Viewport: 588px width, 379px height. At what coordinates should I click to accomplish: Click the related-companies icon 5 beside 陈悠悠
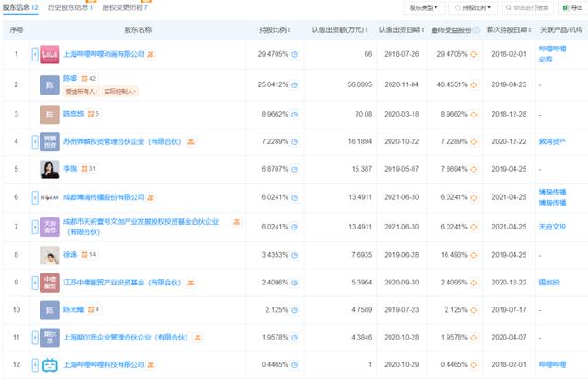click(x=94, y=114)
